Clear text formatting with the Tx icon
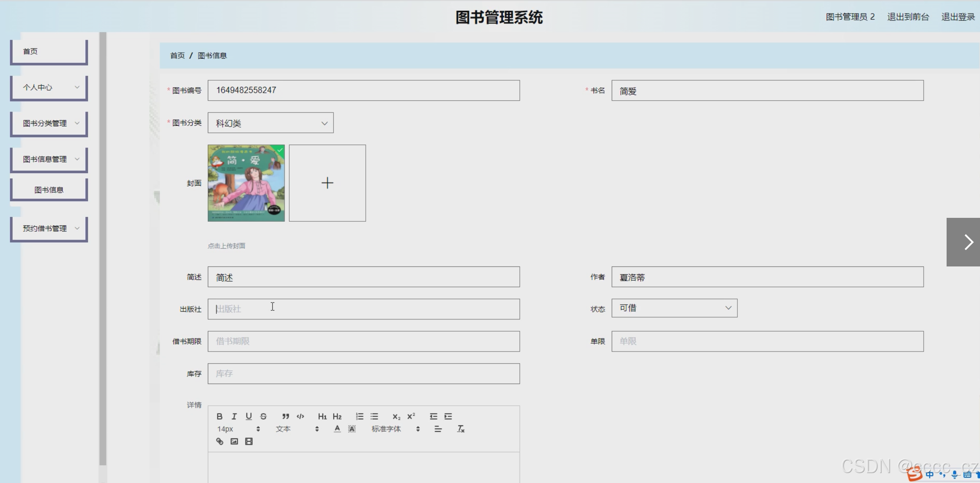980x483 pixels. click(x=461, y=429)
